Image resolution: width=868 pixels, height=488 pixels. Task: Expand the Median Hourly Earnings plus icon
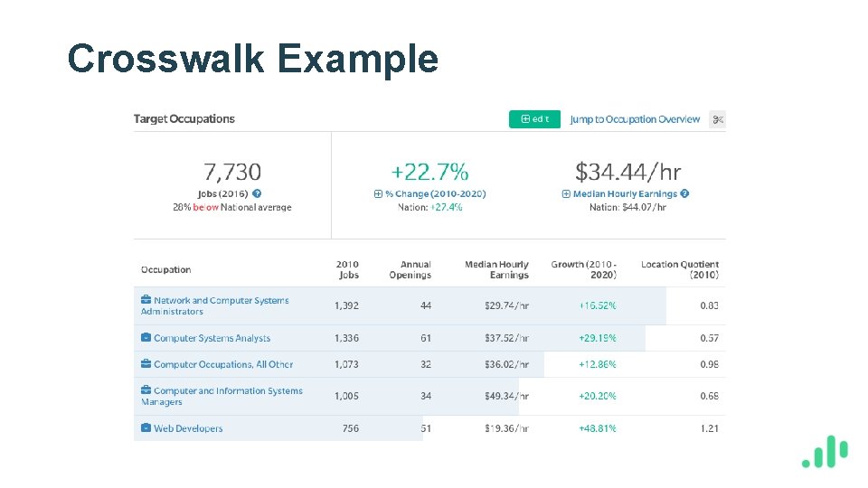(x=566, y=193)
